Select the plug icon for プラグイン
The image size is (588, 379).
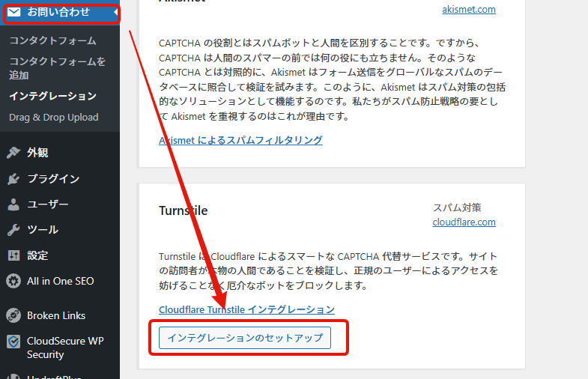(x=13, y=179)
